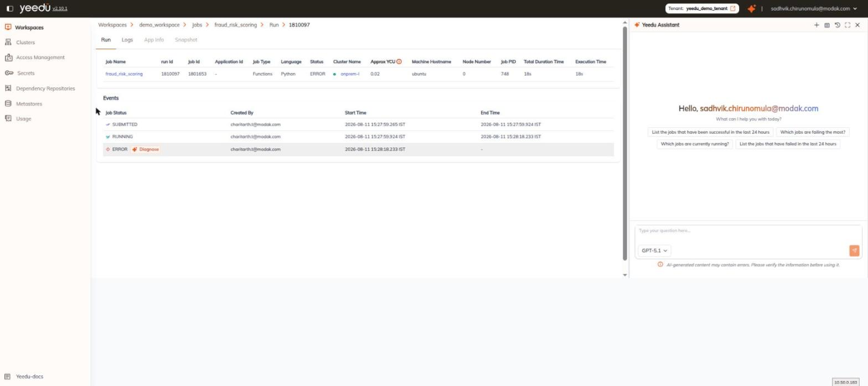Click the SUBMITTED status icon
Image resolution: width=868 pixels, height=386 pixels.
click(x=108, y=124)
